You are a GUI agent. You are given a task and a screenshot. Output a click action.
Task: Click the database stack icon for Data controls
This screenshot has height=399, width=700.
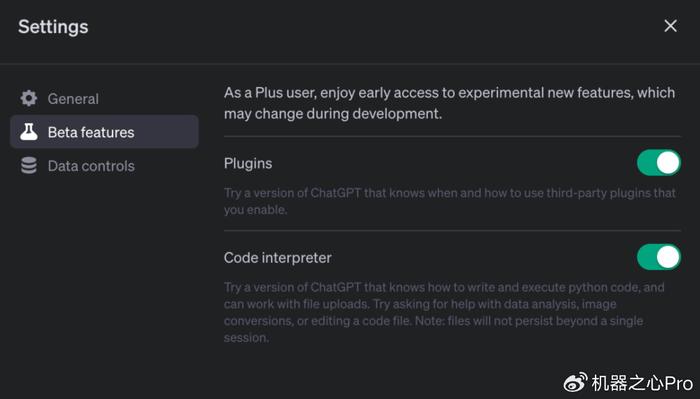[x=29, y=166]
